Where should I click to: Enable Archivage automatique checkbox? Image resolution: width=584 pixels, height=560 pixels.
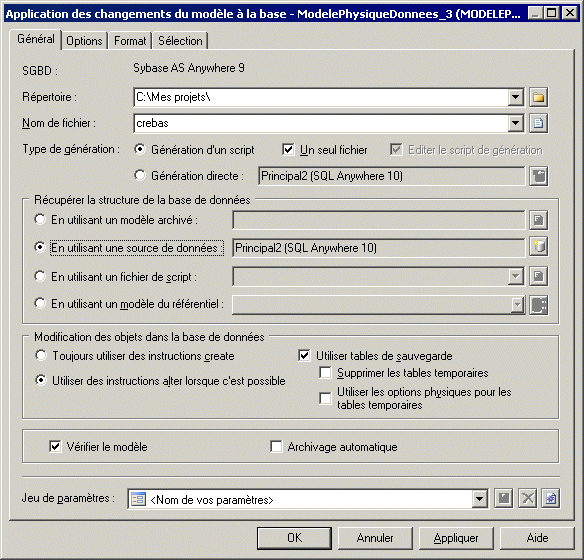pos(276,446)
